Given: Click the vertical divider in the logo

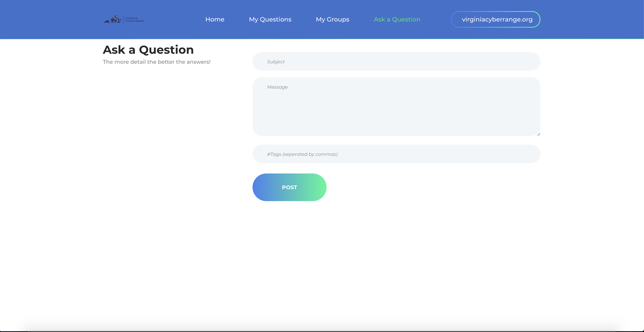Looking at the screenshot, I should [124, 19].
